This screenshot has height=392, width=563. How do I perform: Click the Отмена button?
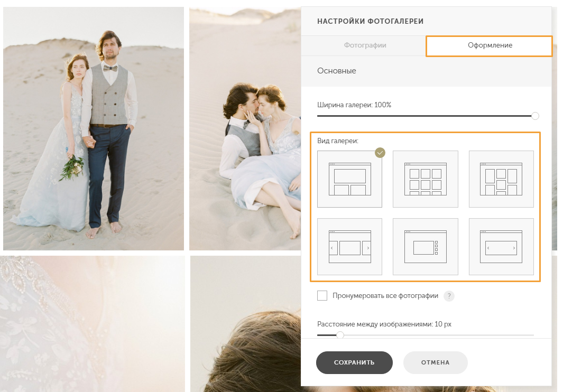(435, 362)
